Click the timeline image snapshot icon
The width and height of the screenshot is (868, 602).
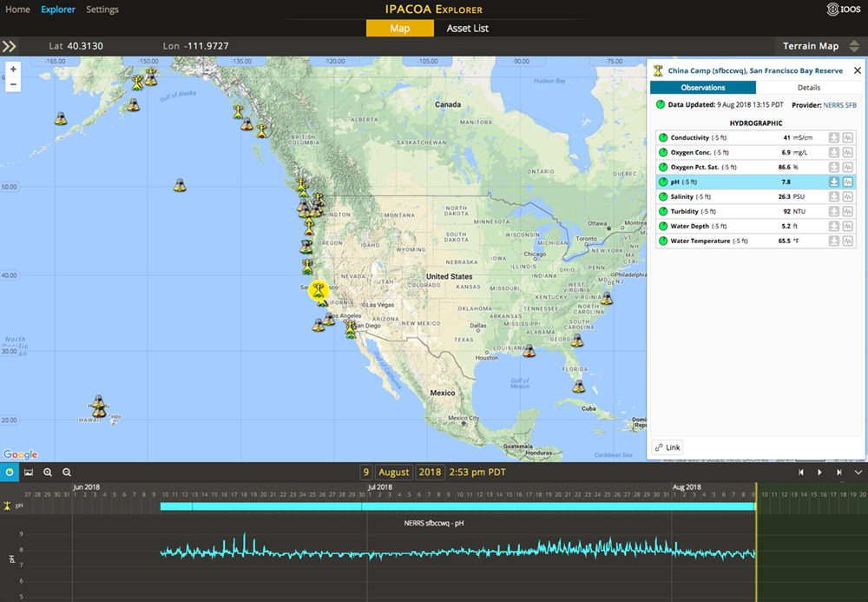29,472
